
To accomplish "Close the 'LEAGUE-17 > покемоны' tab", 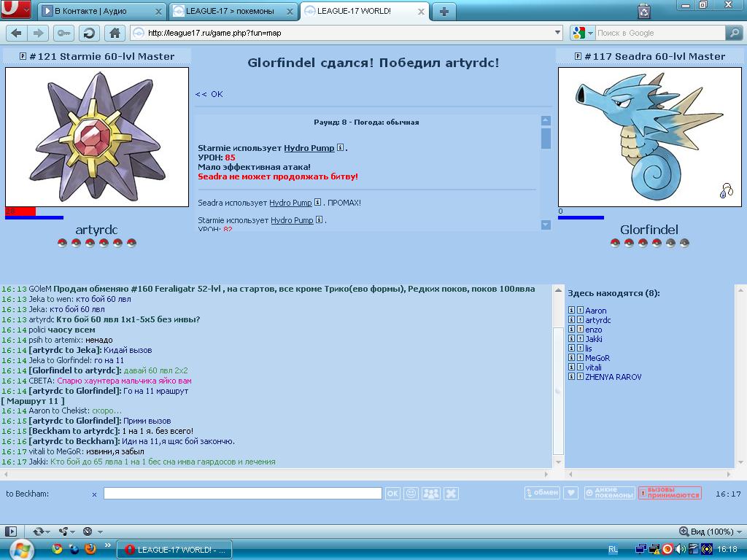I will tap(290, 12).
